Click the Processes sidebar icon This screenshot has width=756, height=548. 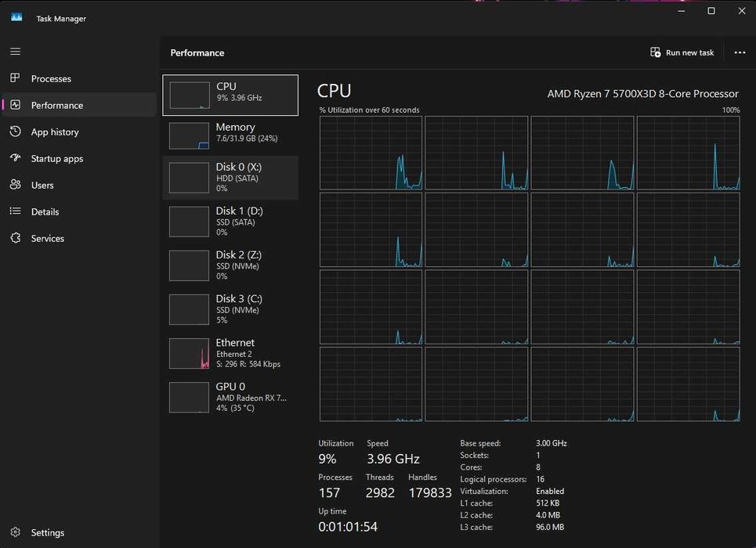(16, 78)
